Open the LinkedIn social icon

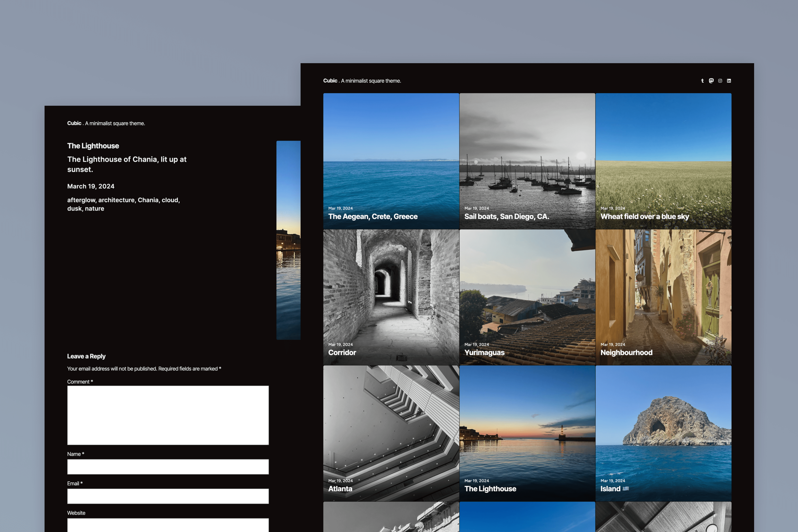pyautogui.click(x=729, y=81)
